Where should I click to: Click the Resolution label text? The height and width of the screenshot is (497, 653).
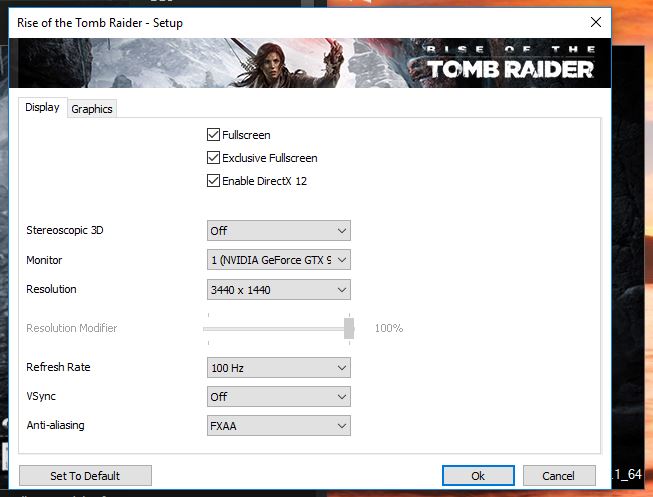click(51, 289)
